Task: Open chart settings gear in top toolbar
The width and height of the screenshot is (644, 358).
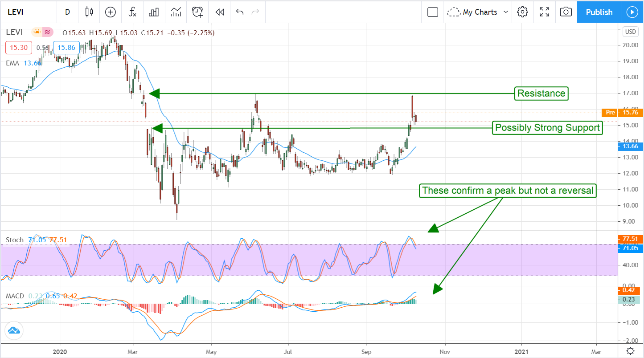Action: coord(522,12)
